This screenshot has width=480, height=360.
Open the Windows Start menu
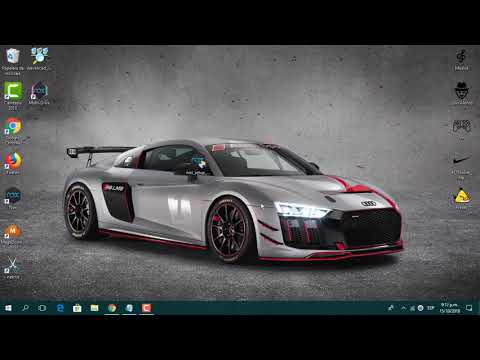pyautogui.click(x=8, y=308)
